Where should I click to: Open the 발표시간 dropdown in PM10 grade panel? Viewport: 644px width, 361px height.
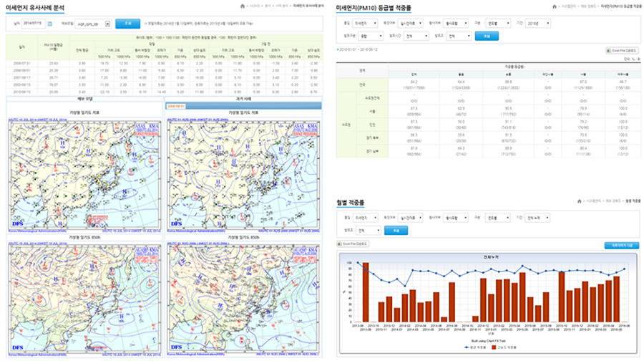416,37
